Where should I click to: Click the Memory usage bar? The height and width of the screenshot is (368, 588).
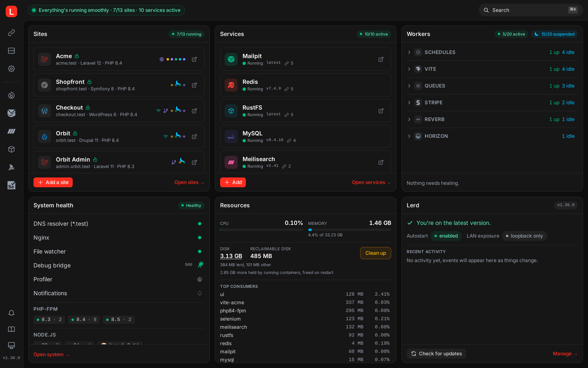click(349, 230)
